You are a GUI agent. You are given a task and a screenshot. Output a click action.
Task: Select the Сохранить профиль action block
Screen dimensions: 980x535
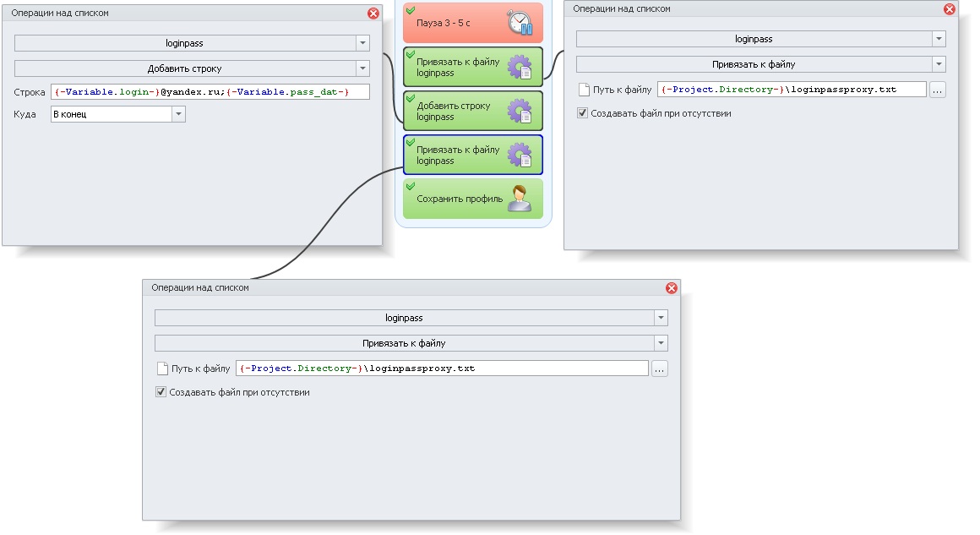pos(473,199)
